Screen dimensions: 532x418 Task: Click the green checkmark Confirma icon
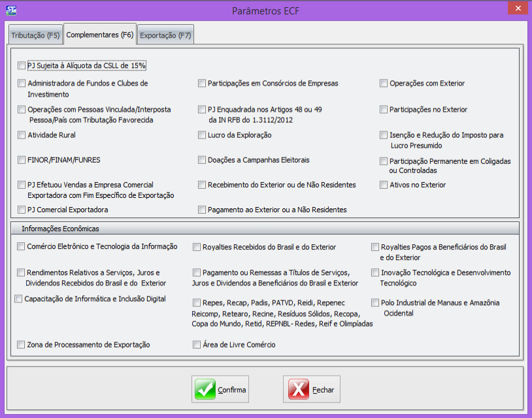[x=205, y=390]
